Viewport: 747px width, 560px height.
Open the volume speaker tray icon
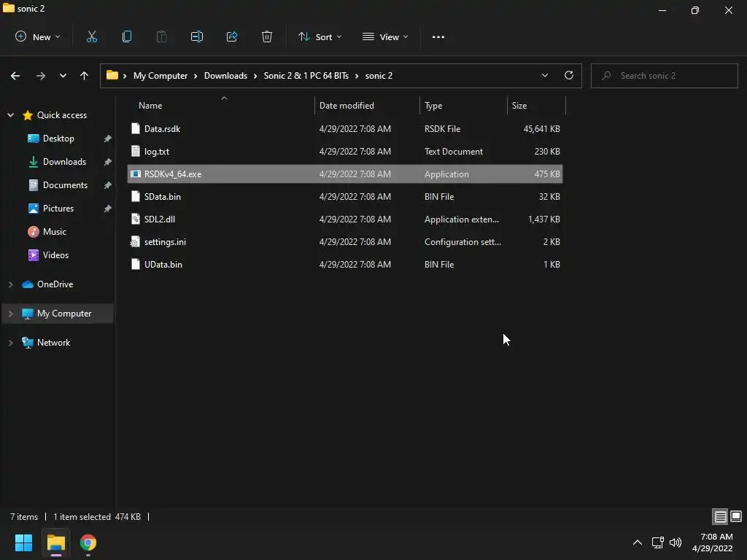[x=676, y=542]
